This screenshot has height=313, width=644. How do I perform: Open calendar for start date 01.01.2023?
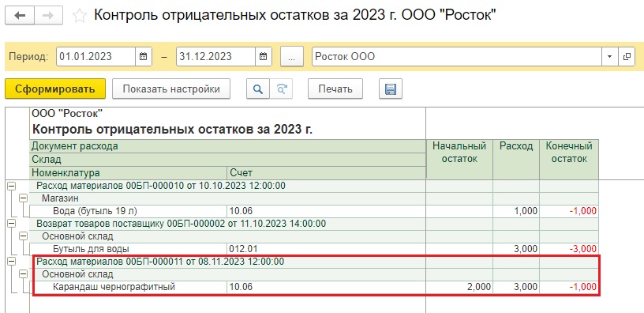(144, 57)
